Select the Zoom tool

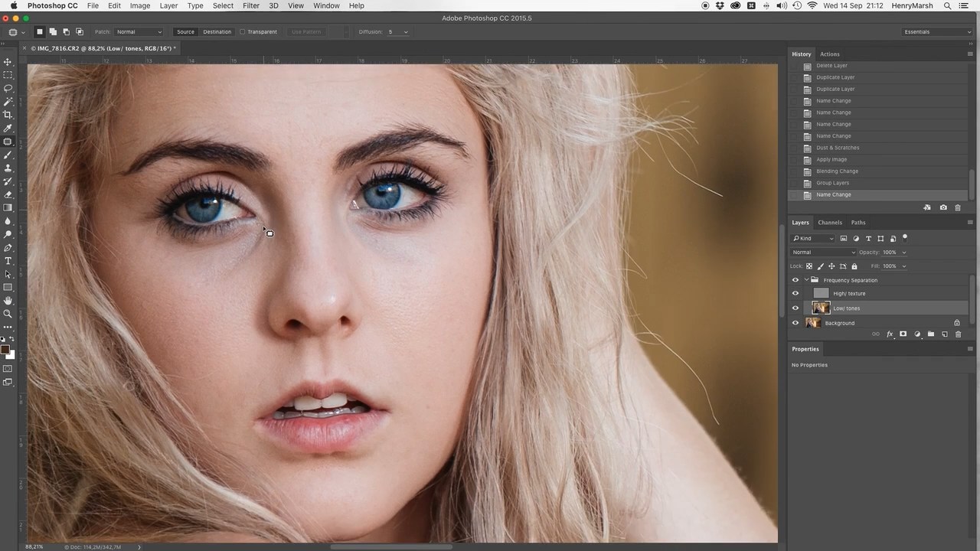8,314
